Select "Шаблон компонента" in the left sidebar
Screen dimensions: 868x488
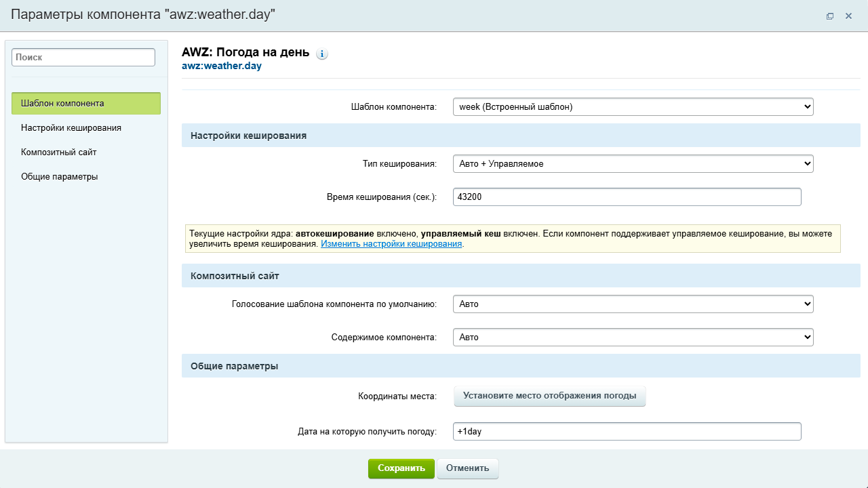(x=86, y=104)
